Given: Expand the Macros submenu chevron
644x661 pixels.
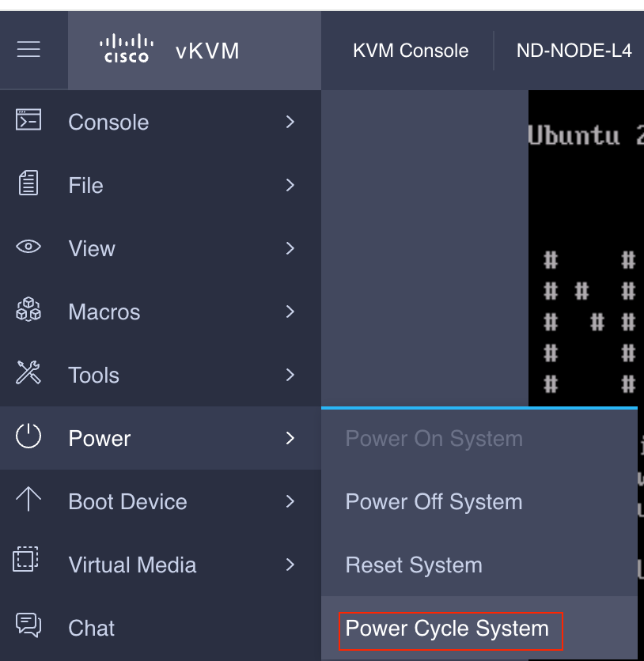Looking at the screenshot, I should [x=290, y=312].
